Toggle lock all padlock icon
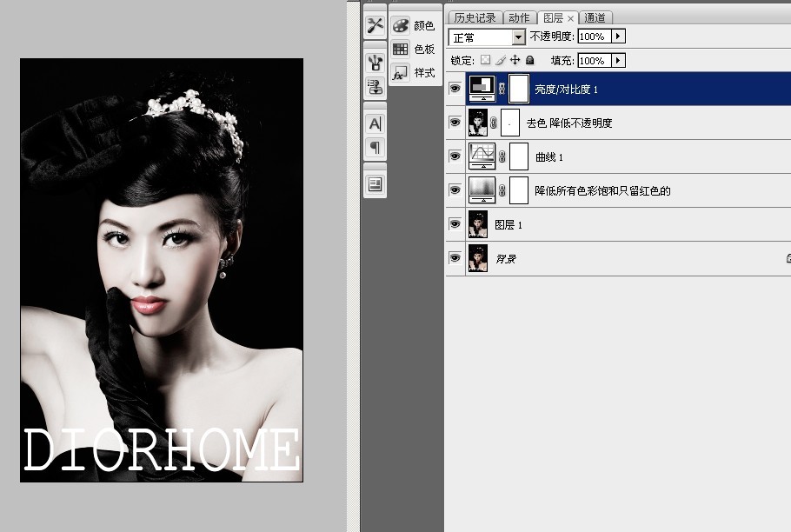791x532 pixels. 529,61
